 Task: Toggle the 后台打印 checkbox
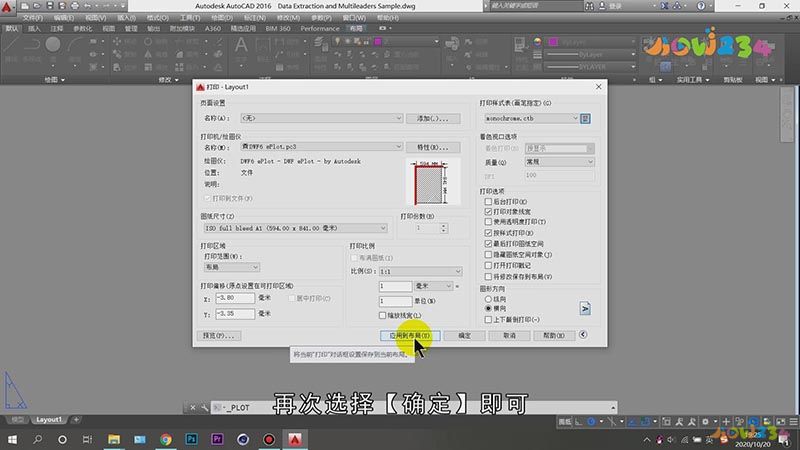[488, 202]
